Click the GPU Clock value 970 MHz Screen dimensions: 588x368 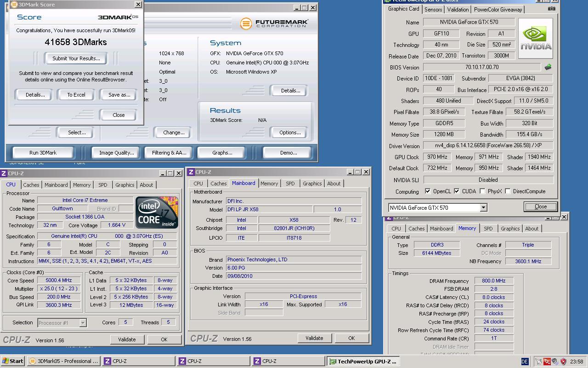coord(436,157)
